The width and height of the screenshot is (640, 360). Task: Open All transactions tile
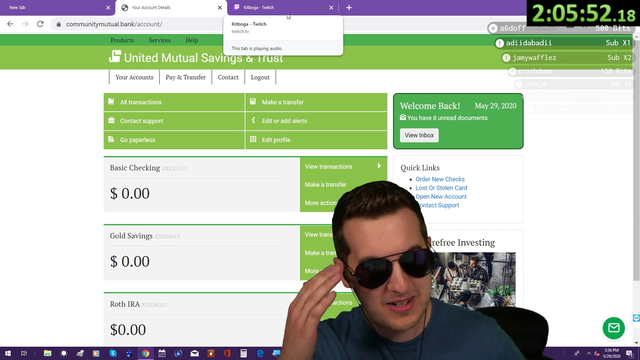[x=174, y=102]
